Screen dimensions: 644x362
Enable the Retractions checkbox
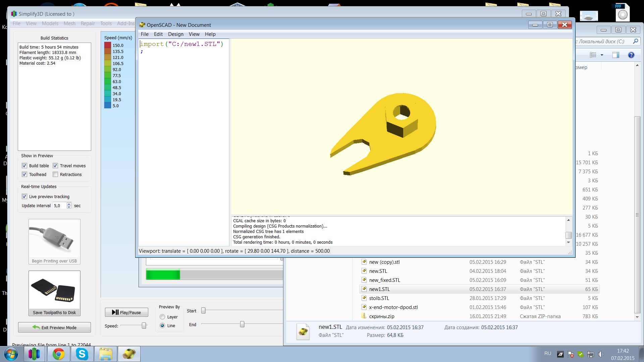tap(55, 174)
